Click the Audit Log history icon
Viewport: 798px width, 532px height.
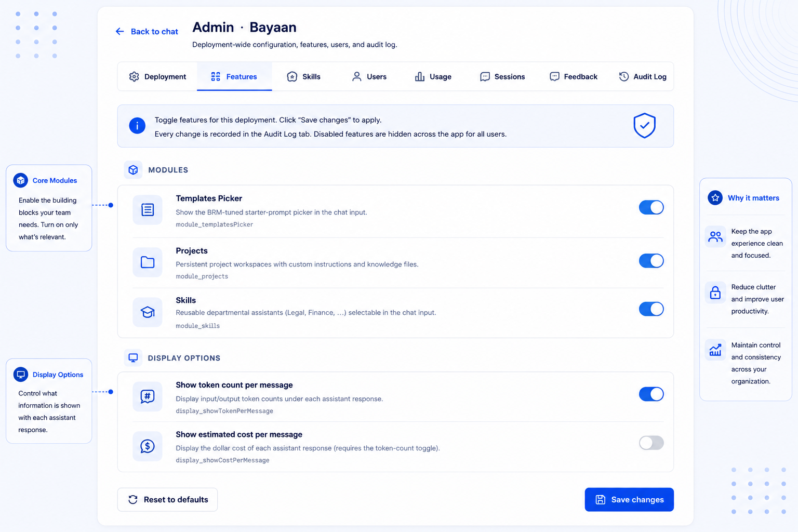point(624,76)
